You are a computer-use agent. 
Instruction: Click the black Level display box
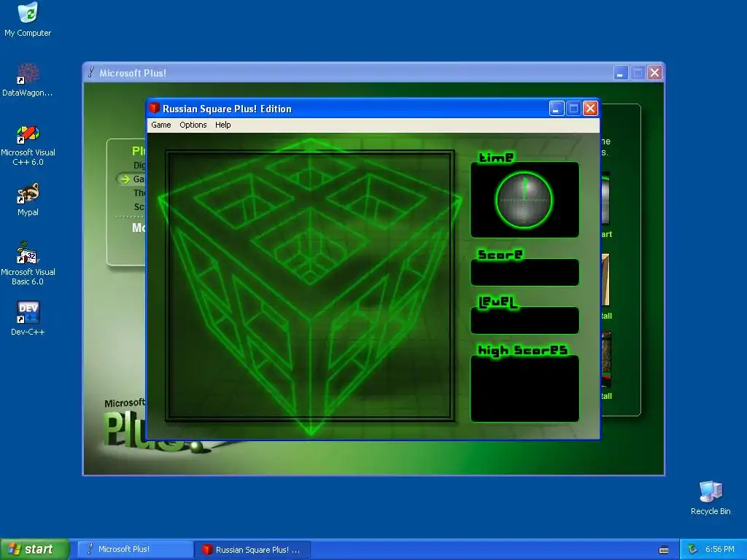click(x=525, y=321)
